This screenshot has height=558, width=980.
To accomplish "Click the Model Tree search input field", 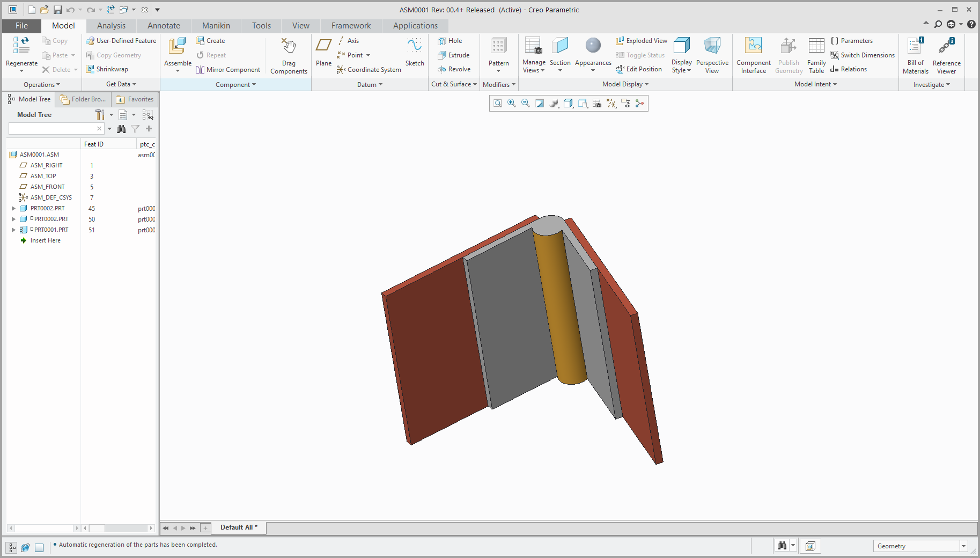I will (52, 129).
